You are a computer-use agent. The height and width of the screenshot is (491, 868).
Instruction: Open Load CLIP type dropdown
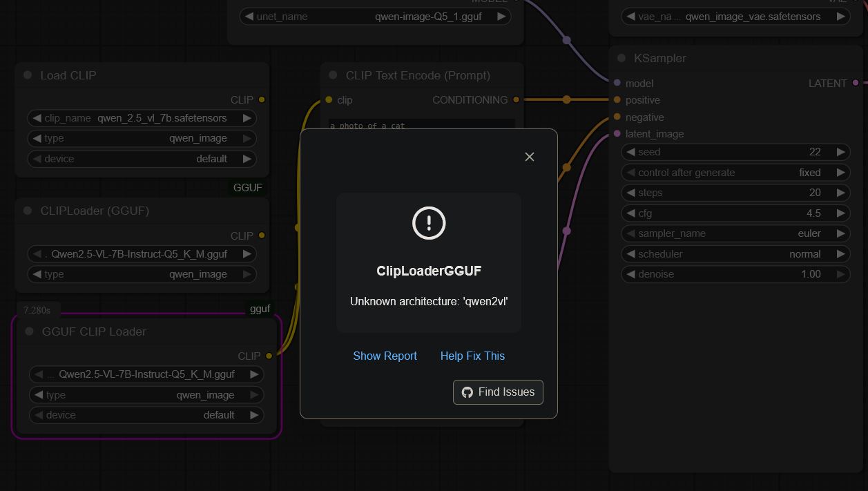tap(142, 138)
